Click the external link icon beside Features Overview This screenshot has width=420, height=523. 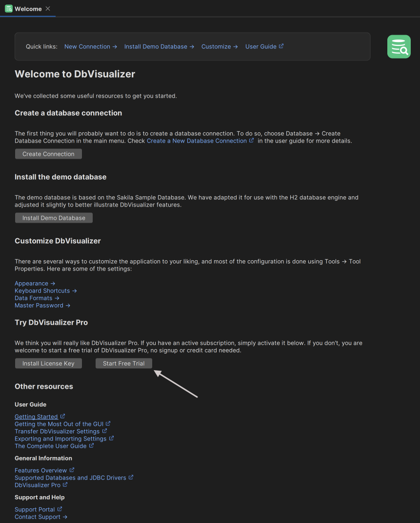72,470
